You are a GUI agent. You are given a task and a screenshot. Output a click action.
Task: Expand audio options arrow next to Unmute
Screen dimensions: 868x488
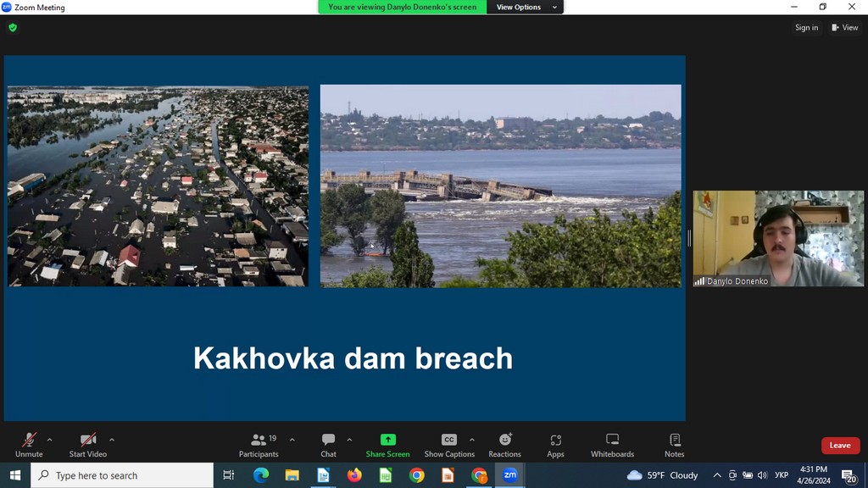coord(49,440)
